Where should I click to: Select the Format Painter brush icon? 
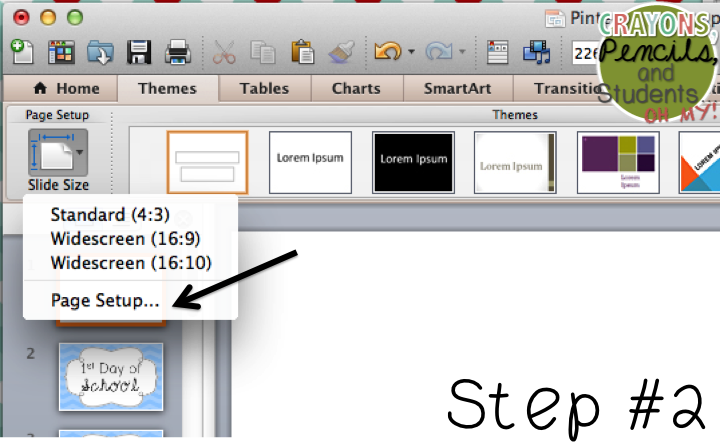[x=339, y=50]
